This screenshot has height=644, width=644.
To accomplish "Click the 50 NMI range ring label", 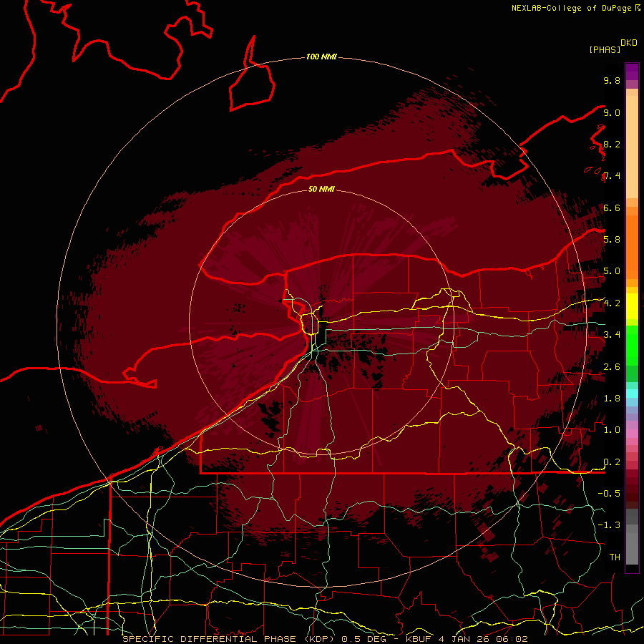I will tap(321, 189).
